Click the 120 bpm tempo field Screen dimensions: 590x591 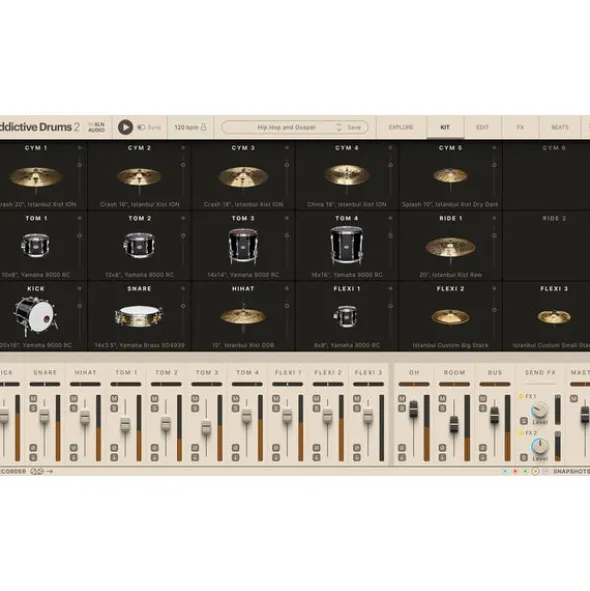point(187,127)
